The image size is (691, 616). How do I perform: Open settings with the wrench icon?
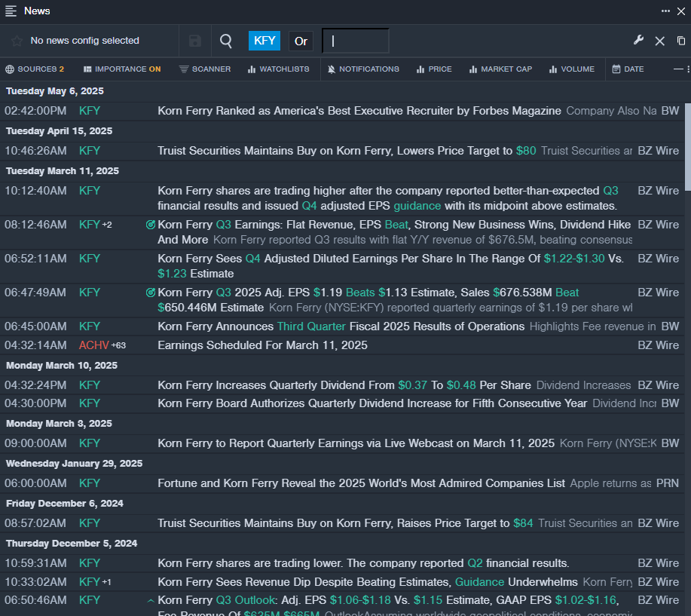[x=638, y=41]
